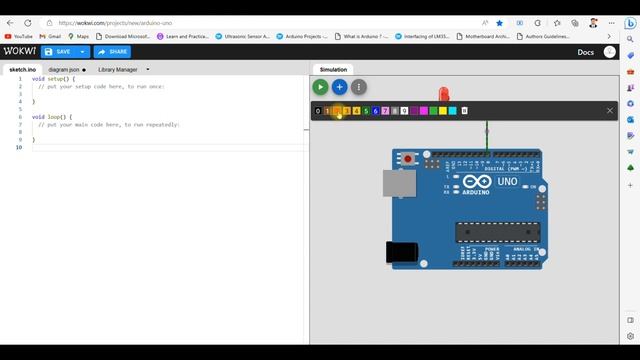Pick the blue 6 wire color
640x360 pixels.
coord(376,111)
